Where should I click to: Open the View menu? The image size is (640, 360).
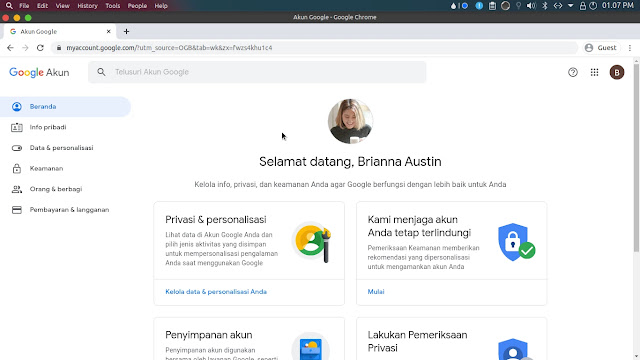tap(62, 6)
